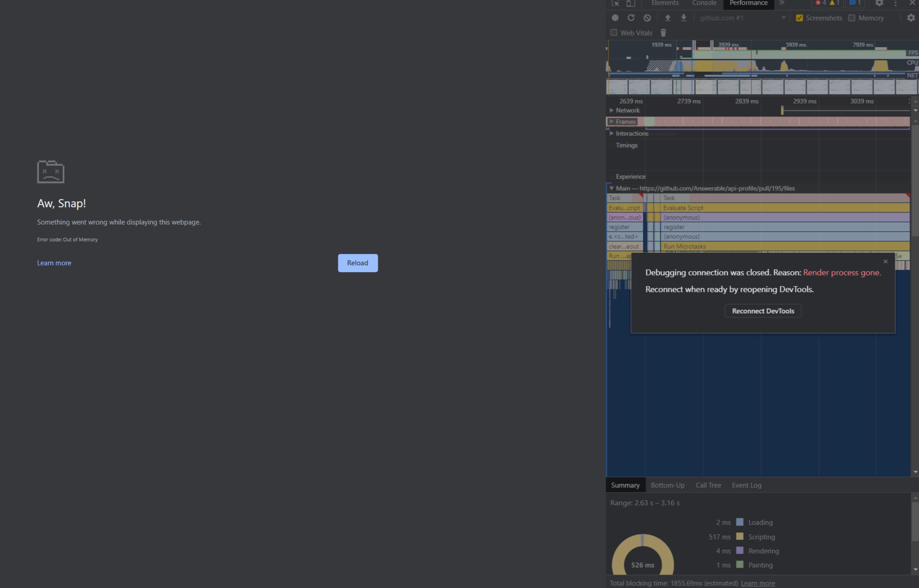Toggle the device toolbar icon
The height and width of the screenshot is (588, 919).
coord(630,3)
